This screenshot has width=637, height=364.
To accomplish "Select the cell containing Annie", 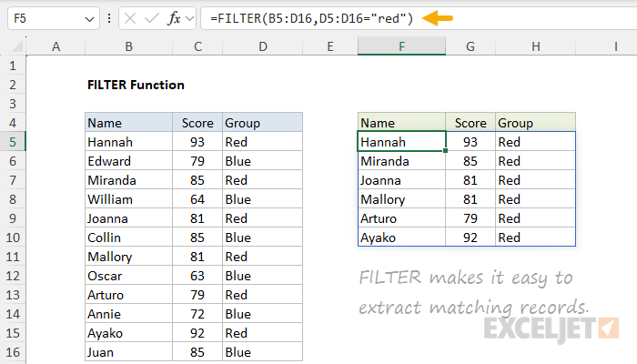I will tap(129, 314).
